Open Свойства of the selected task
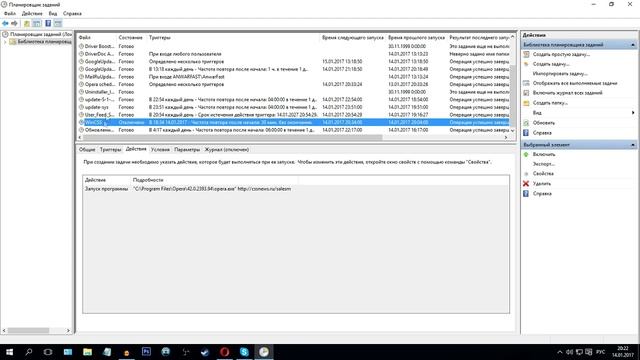Viewport: 640px width, 360px height. tap(543, 174)
